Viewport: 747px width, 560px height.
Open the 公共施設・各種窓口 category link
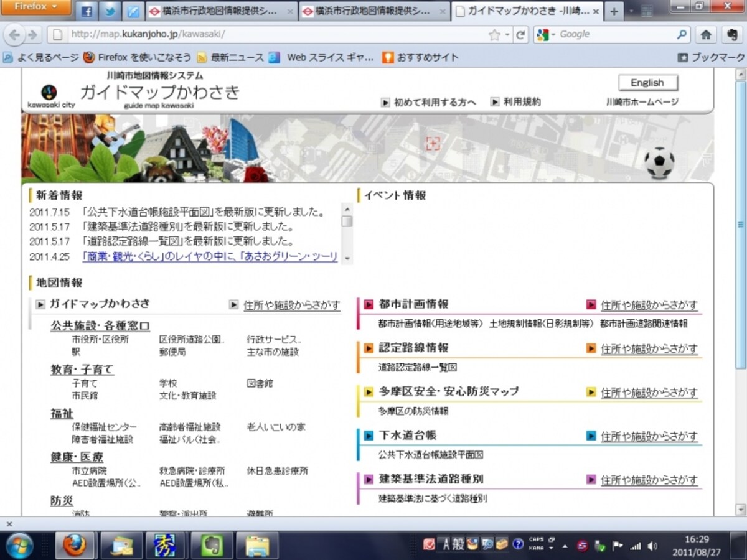click(100, 326)
